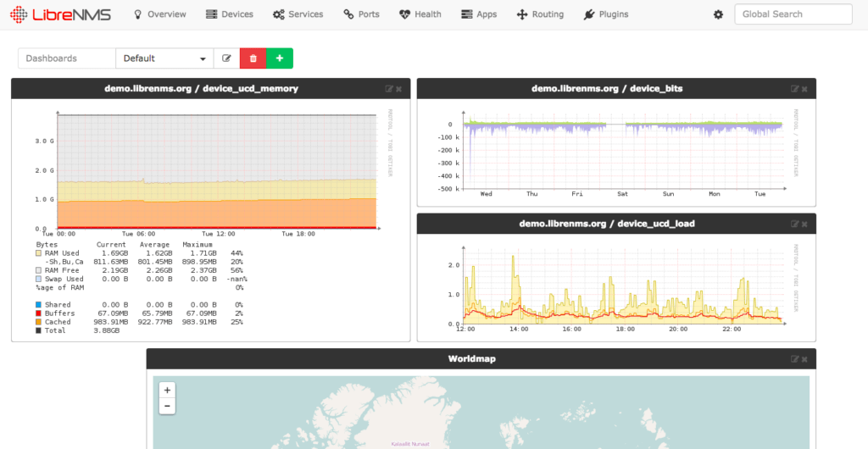
Task: Focus the Global Search field
Action: pyautogui.click(x=793, y=14)
